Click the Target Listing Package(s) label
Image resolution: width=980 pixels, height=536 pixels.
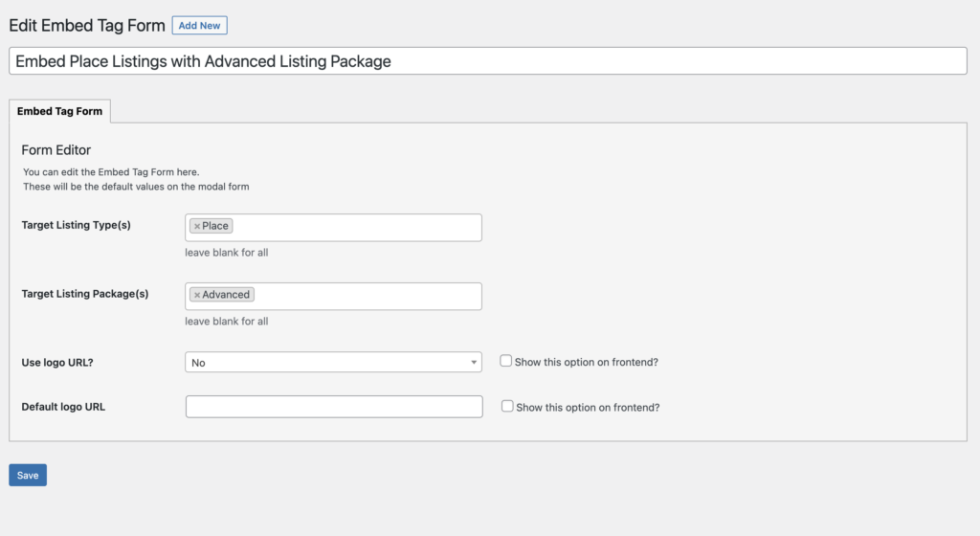click(85, 294)
